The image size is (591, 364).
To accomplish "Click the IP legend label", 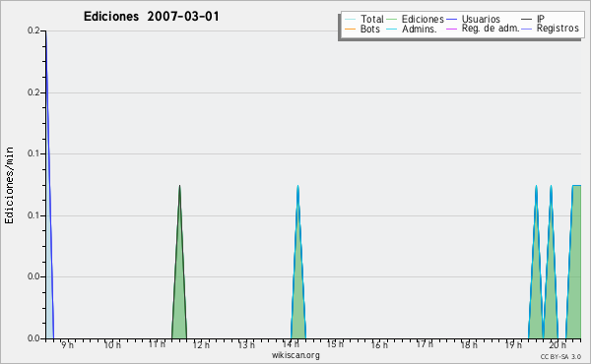I will point(541,20).
